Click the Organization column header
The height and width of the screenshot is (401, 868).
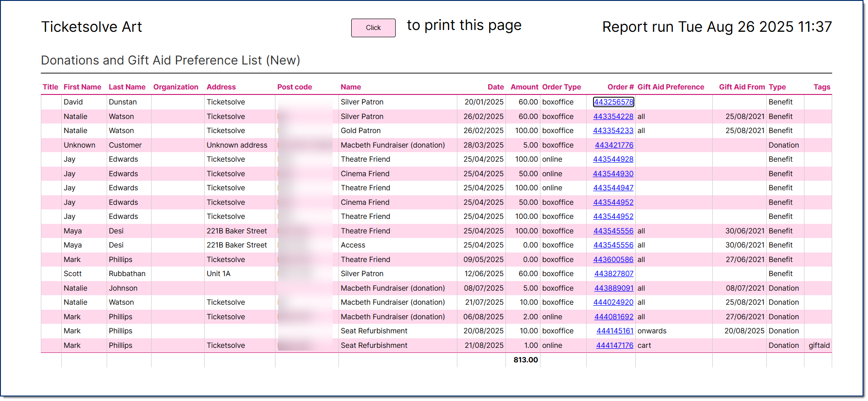[176, 87]
